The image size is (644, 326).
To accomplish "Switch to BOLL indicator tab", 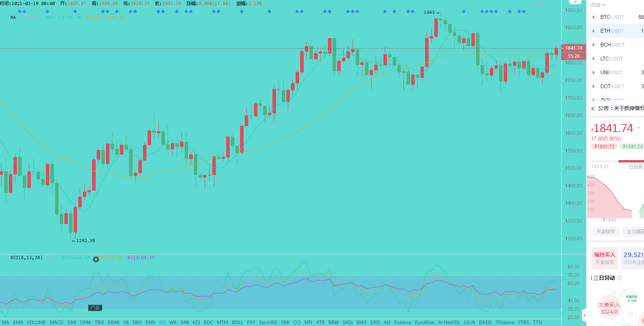I will pyautogui.click(x=237, y=323).
